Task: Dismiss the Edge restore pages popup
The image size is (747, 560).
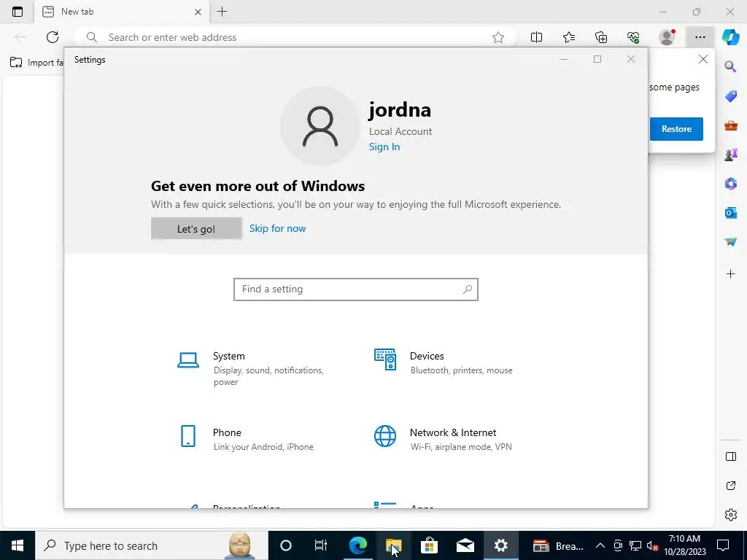Action: tap(703, 59)
